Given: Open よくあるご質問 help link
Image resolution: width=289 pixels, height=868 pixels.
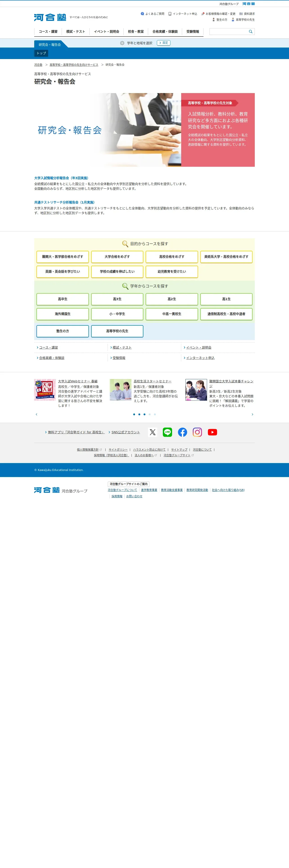Looking at the screenshot, I should (152, 14).
